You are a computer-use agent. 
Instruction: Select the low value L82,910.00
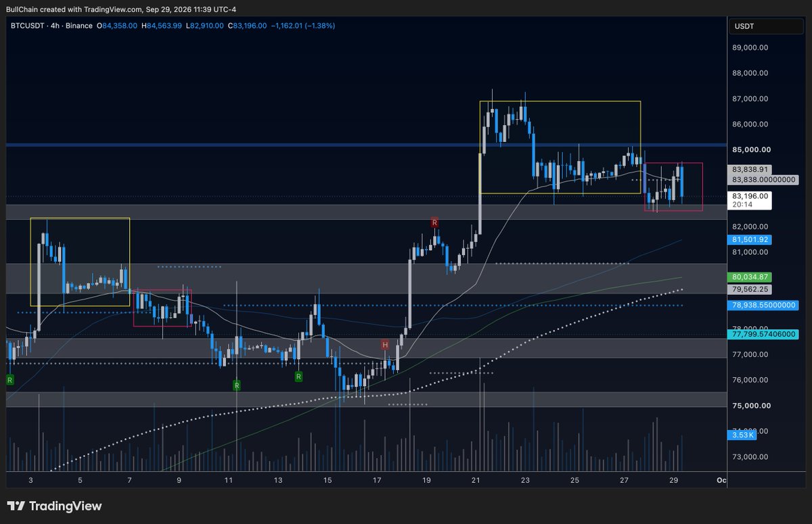(204, 26)
